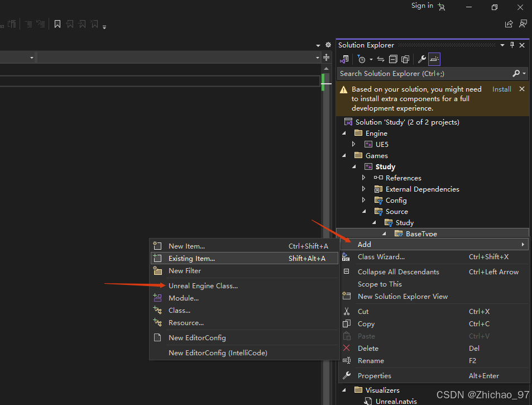532x405 pixels.
Task: Toggle bookmark on current line
Action: pos(57,24)
